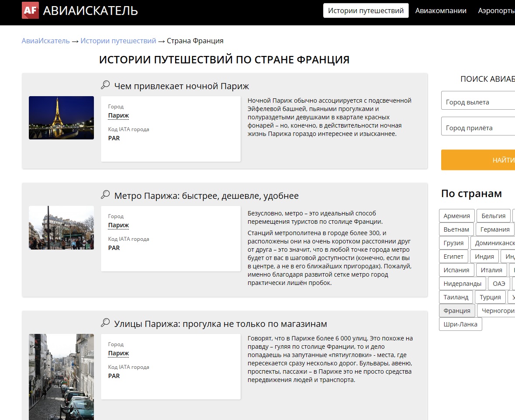Click Париж city link in Метро Парижа card
Image resolution: width=515 pixels, height=420 pixels.
click(118, 225)
